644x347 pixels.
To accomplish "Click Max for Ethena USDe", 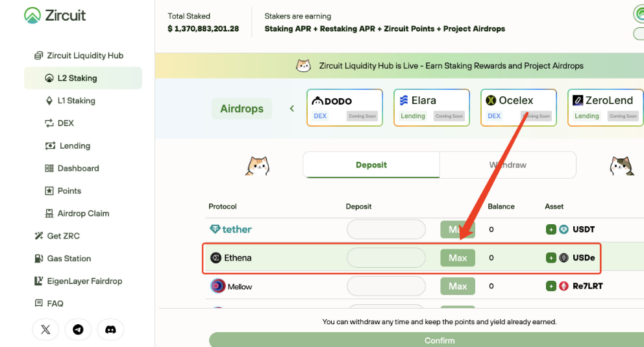I will (x=458, y=258).
